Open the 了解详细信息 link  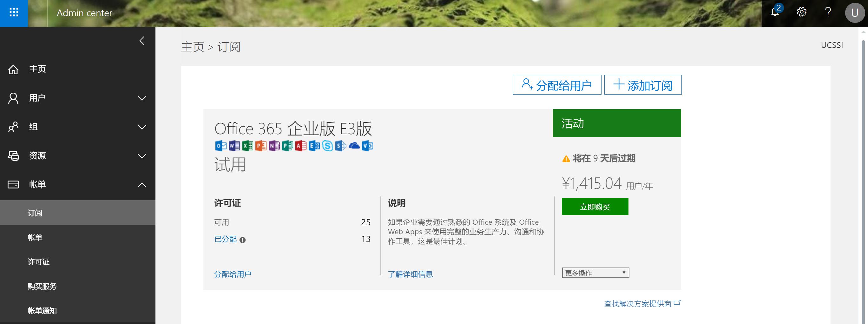pyautogui.click(x=410, y=274)
